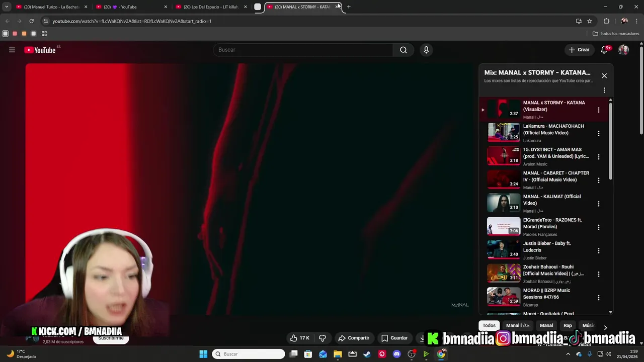Open MORAD BZRP Music Sessions title

546,294
